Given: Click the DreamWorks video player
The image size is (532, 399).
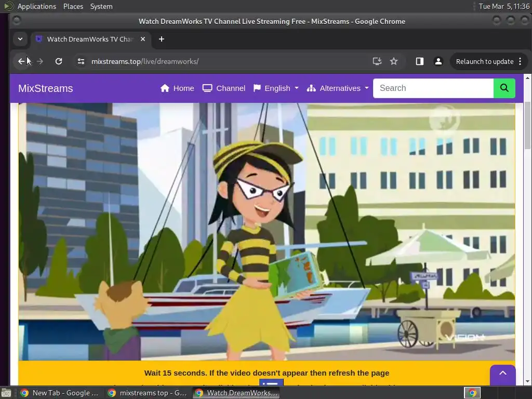Looking at the screenshot, I should [267, 231].
